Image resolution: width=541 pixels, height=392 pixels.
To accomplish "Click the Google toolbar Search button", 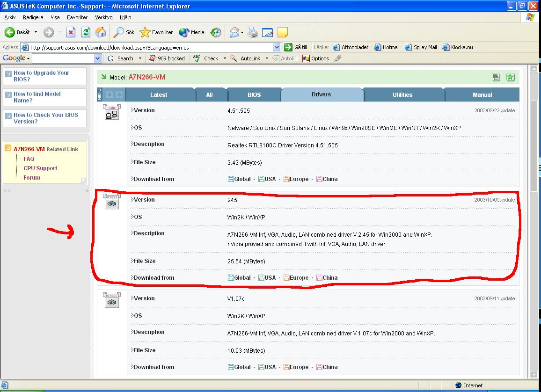I will 120,58.
